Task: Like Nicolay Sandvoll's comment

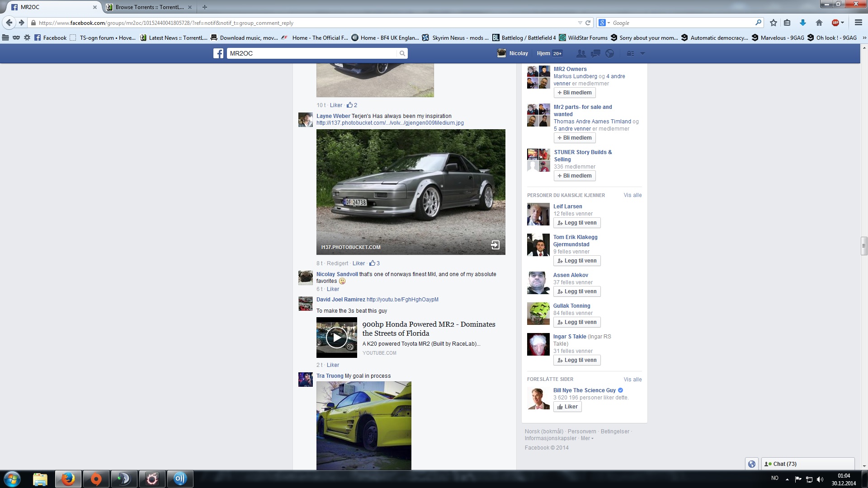Action: click(x=333, y=289)
